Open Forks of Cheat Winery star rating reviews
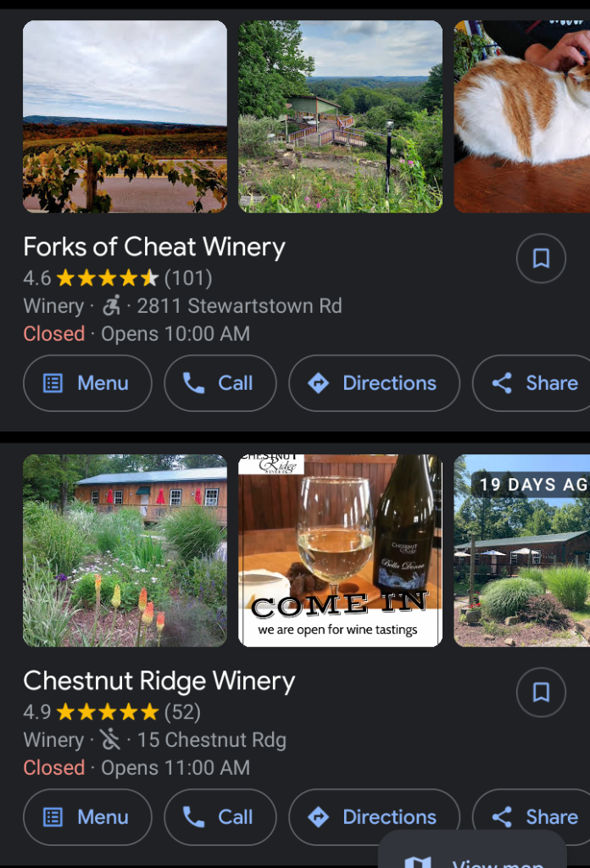 coord(118,278)
